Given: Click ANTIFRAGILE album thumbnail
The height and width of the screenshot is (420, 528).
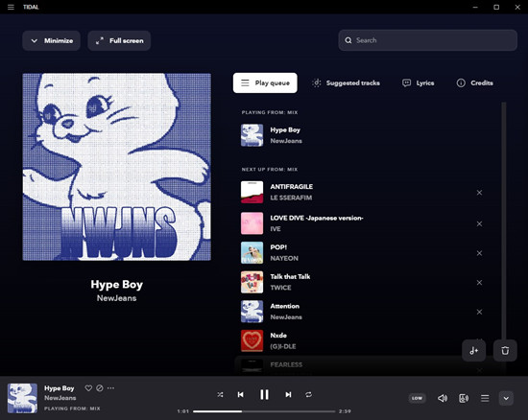Looking at the screenshot, I should pyautogui.click(x=252, y=193).
